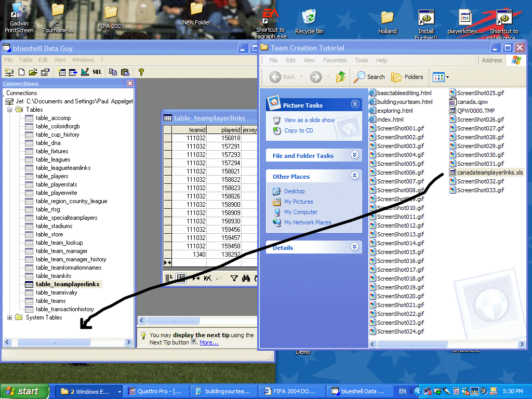Click the SQL query toolbar icon
532x399 pixels.
point(97,72)
